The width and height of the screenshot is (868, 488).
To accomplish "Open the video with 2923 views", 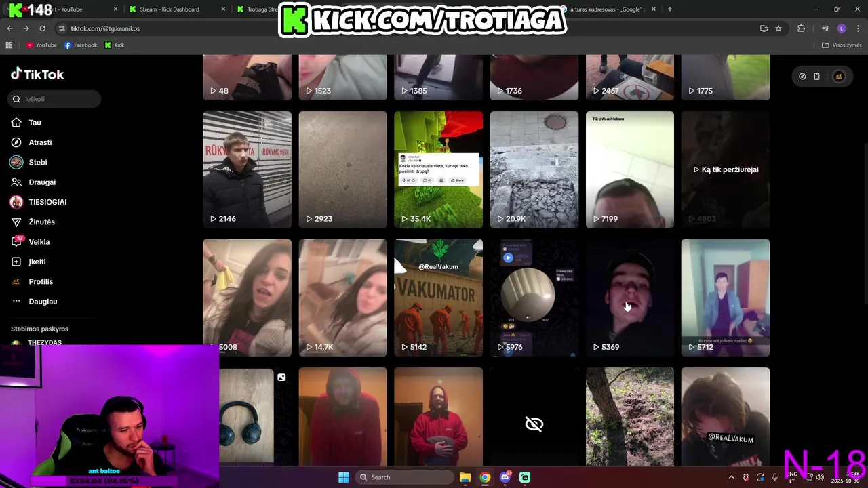I will coord(342,169).
